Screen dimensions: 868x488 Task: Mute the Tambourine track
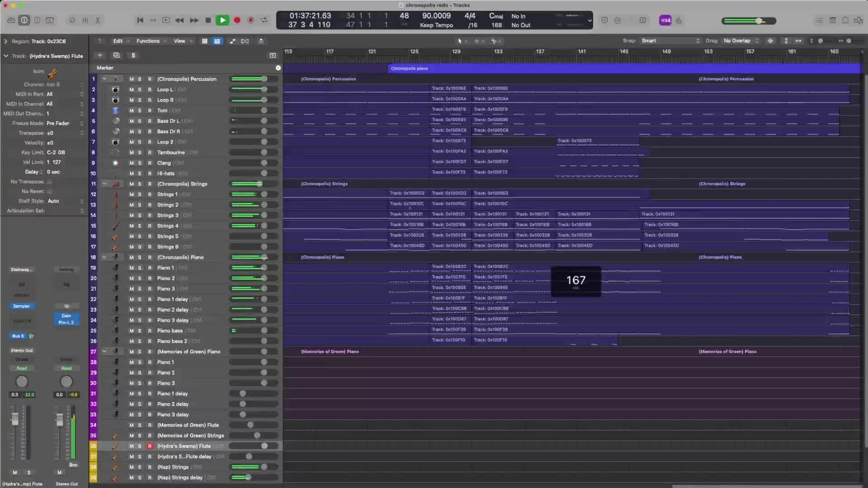coord(132,153)
